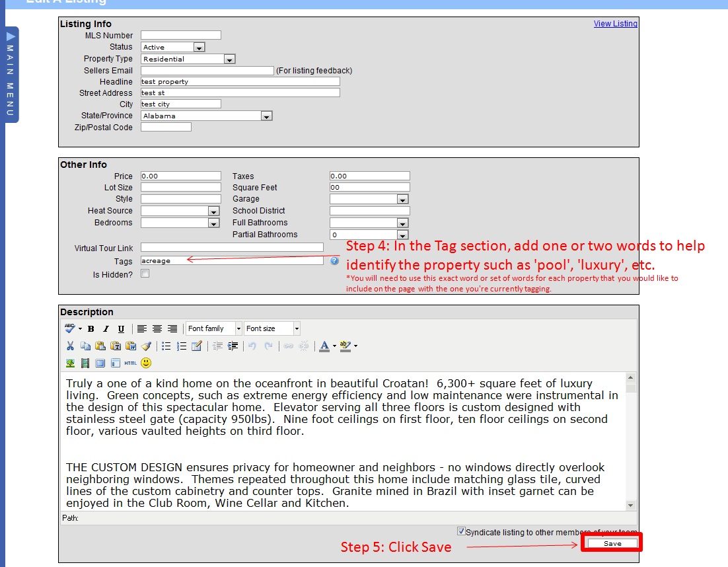Undo the last edit in the editor
Image resolution: width=728 pixels, height=567 pixels.
(x=252, y=346)
